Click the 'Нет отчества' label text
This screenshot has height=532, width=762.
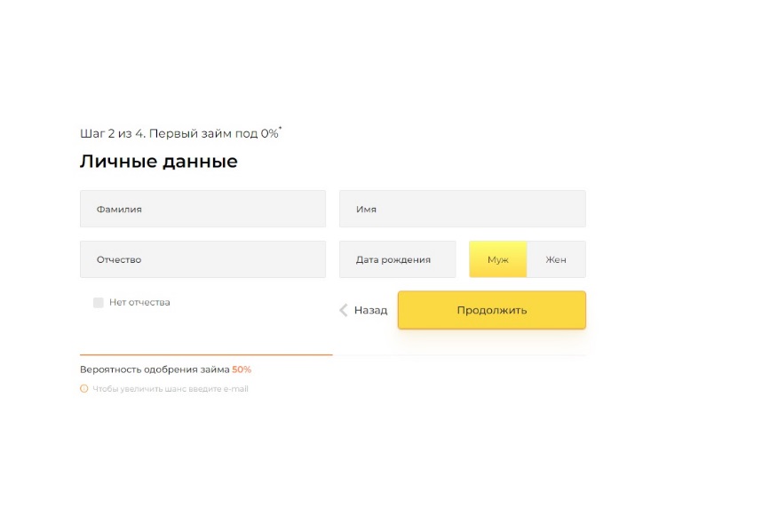[139, 302]
